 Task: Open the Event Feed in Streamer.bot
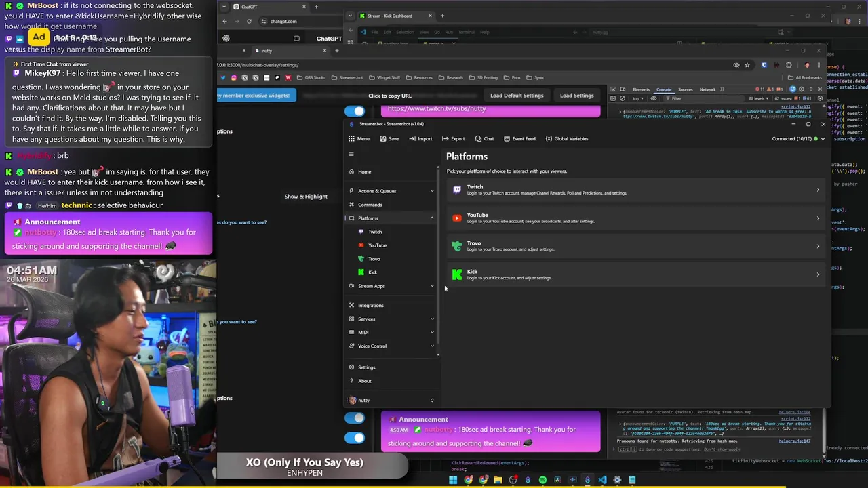[519, 138]
